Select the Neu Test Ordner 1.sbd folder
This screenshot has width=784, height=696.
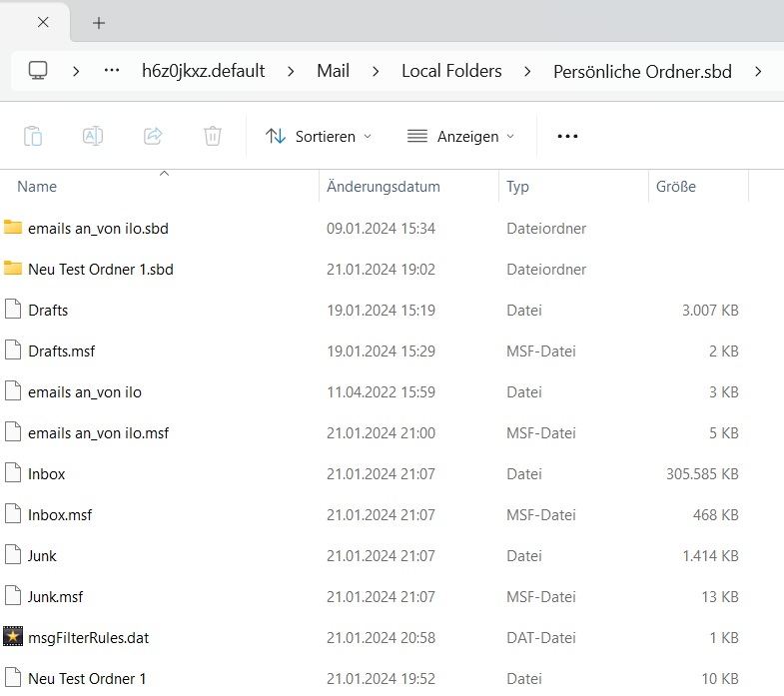click(100, 270)
